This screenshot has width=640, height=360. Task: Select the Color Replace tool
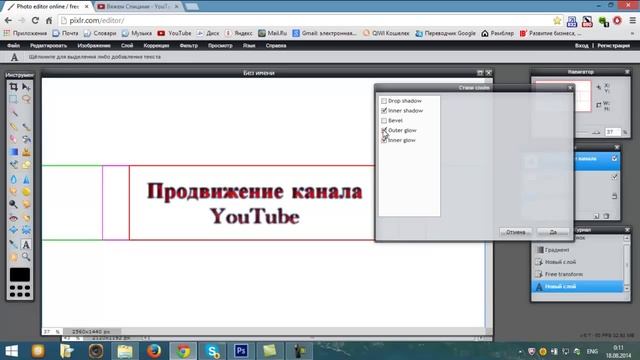pyautogui.click(x=13, y=164)
